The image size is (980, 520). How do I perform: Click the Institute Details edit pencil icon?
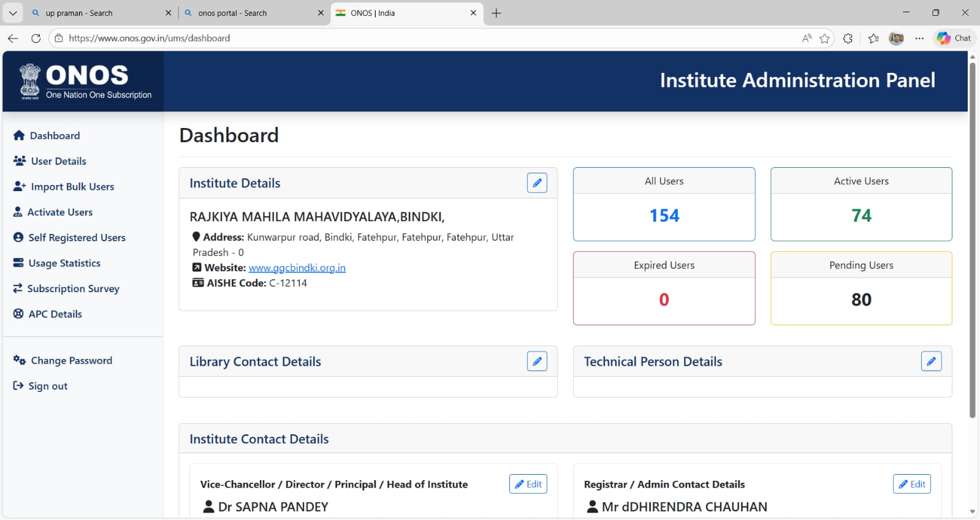[537, 183]
